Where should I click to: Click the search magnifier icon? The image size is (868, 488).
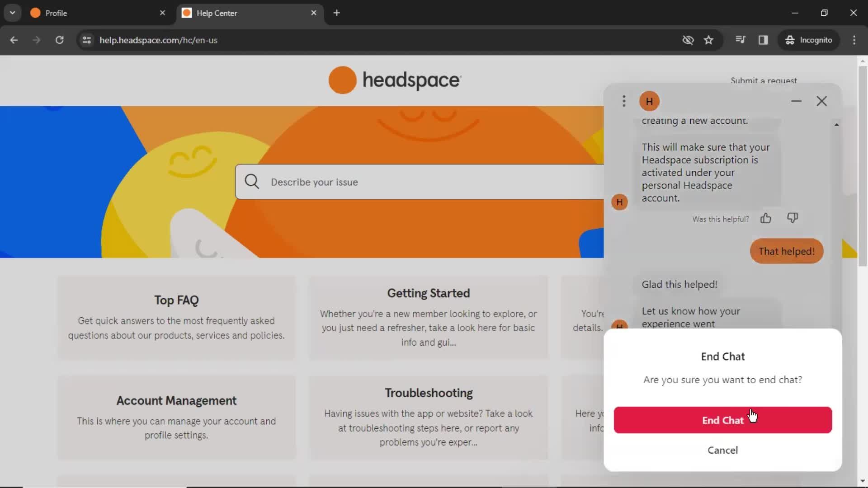pyautogui.click(x=252, y=182)
